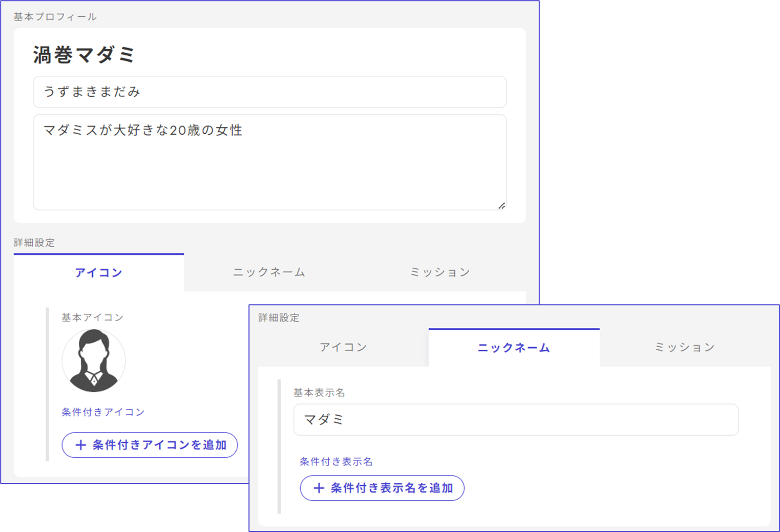Screen dimensions: 780x532
Task: Focus the 基本表示名 field containing マダミ
Action: (x=515, y=420)
